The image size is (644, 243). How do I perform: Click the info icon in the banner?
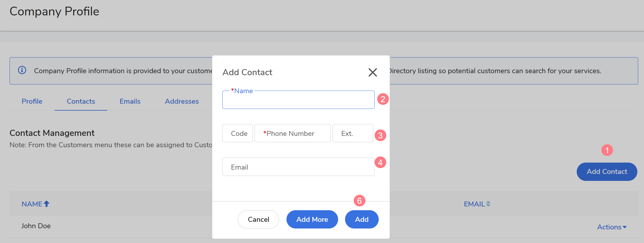pos(22,70)
